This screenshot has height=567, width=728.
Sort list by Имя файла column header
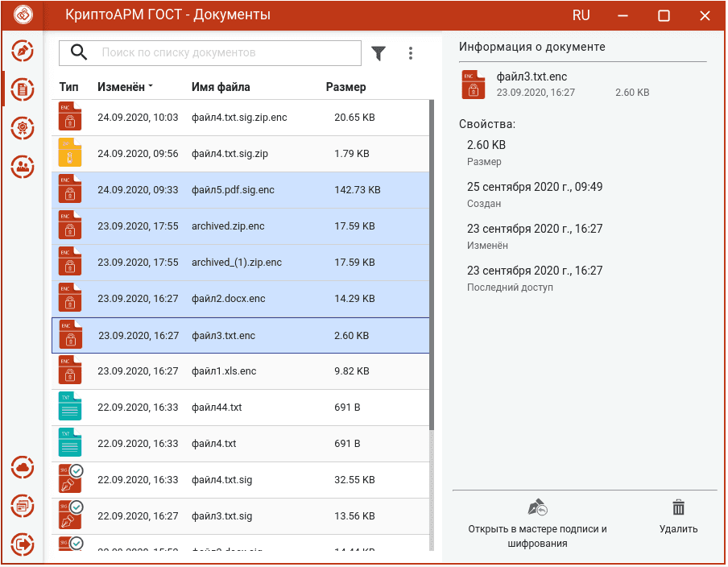221,87
